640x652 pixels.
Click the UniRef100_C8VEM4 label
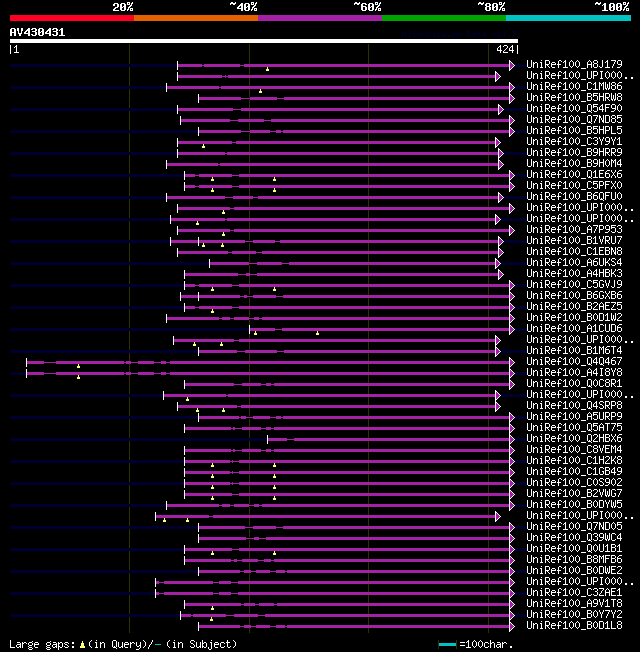(574, 450)
